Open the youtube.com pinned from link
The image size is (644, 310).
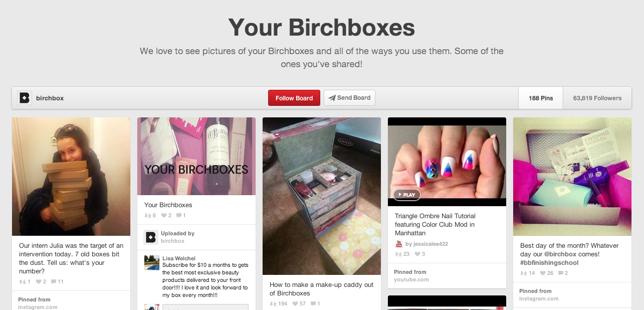coord(411,279)
